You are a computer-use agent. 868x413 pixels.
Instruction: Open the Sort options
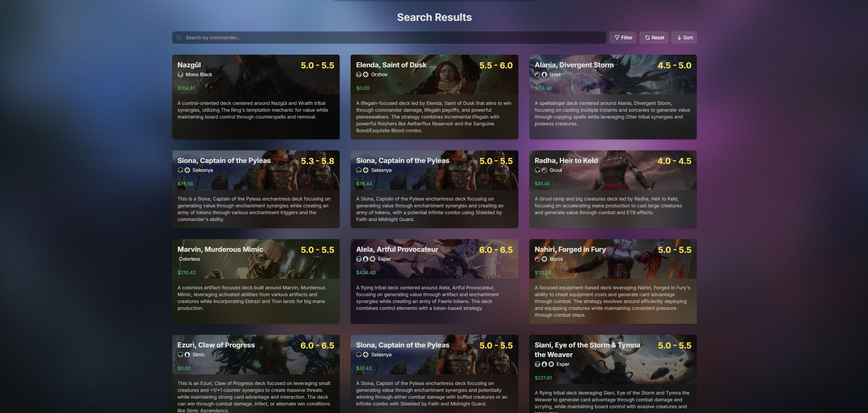click(x=684, y=38)
